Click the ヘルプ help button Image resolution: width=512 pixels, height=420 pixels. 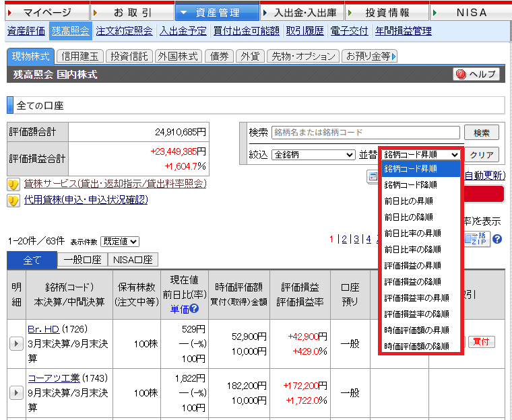coord(476,74)
